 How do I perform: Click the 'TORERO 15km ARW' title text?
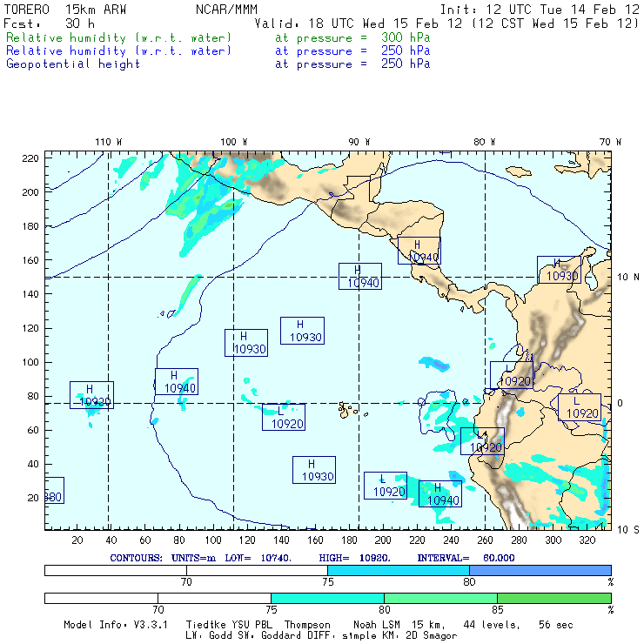(65, 10)
